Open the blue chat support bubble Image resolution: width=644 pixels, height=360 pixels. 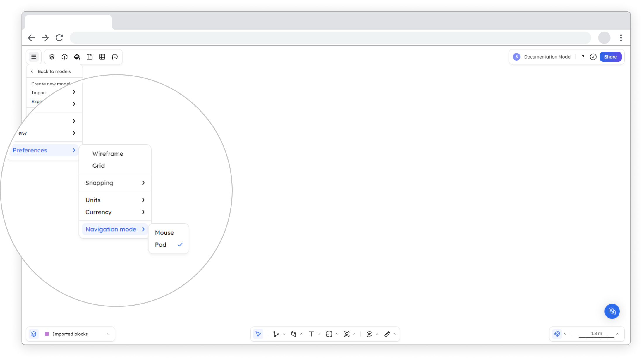click(x=612, y=311)
